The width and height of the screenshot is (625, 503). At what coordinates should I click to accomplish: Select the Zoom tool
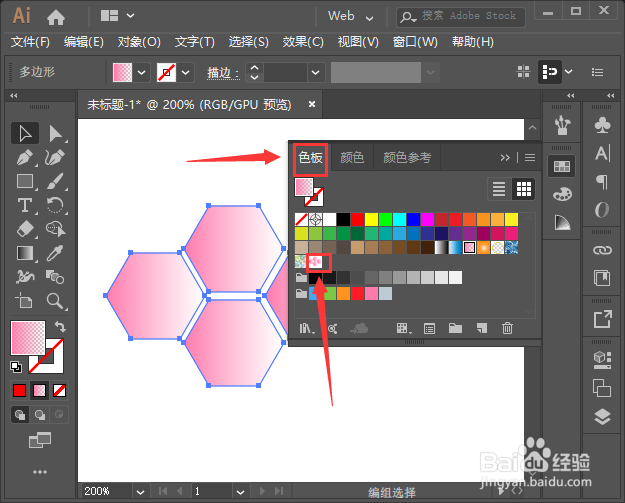click(x=55, y=301)
